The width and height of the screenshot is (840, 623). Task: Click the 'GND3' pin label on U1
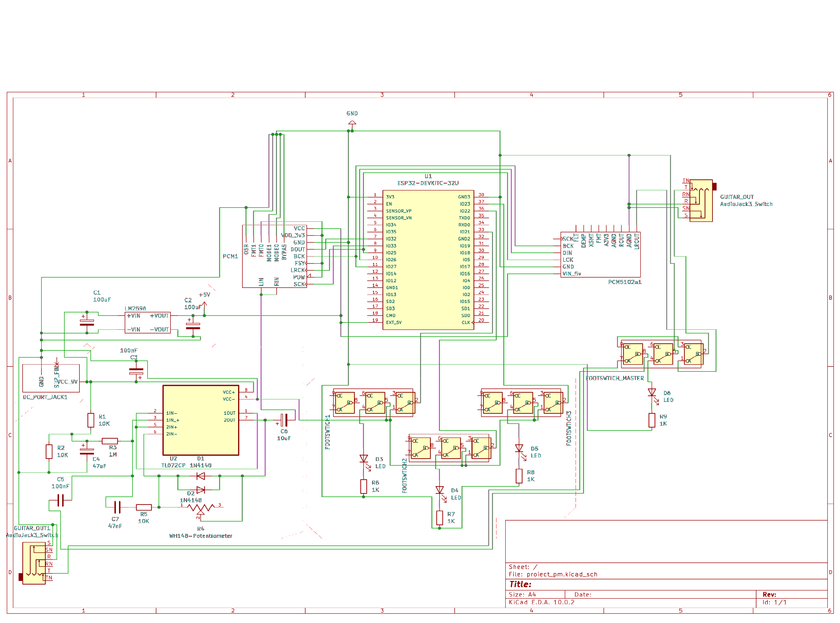click(464, 197)
